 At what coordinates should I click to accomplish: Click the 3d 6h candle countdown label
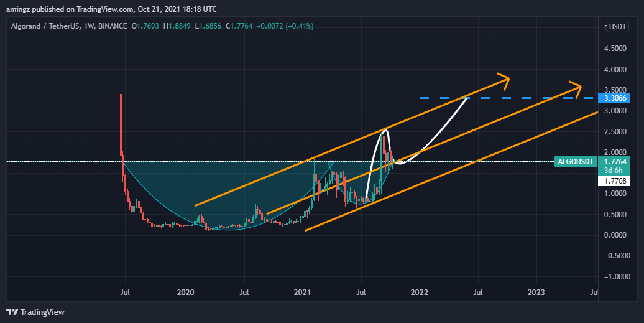tap(614, 170)
